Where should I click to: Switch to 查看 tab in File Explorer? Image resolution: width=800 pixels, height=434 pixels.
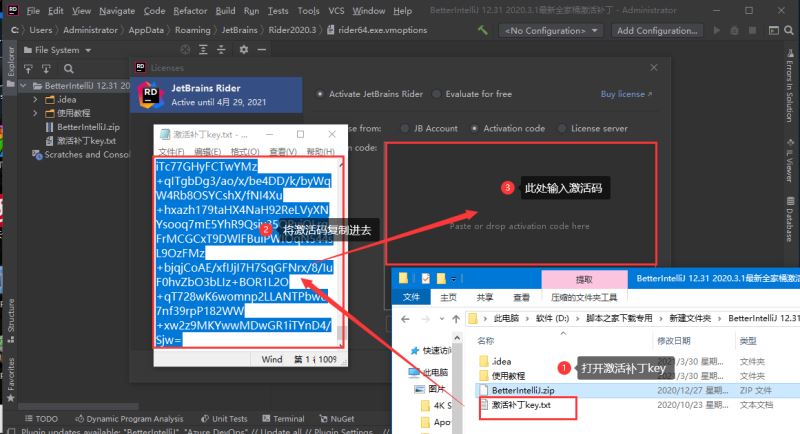pyautogui.click(x=521, y=297)
